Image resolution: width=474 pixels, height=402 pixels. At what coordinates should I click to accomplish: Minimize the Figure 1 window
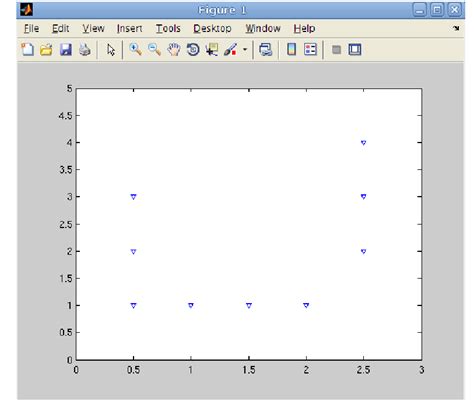(x=419, y=10)
